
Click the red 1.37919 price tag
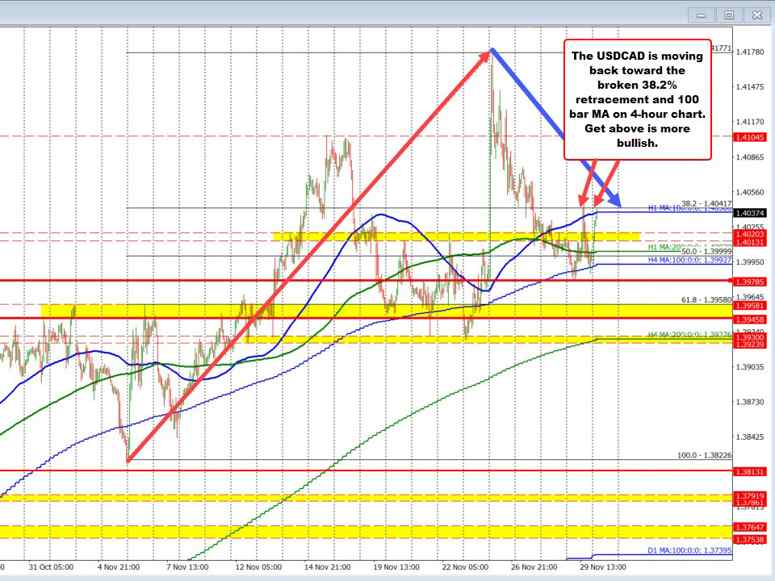pyautogui.click(x=750, y=495)
